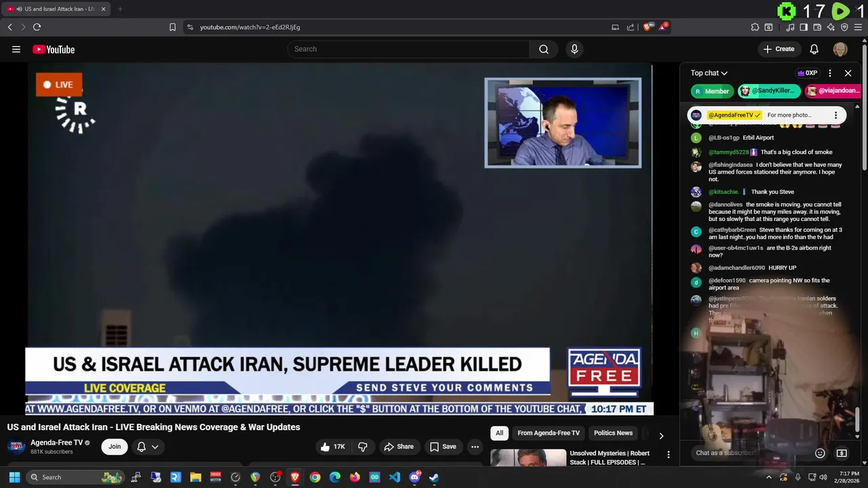
Task: Click the search magnifier button
Action: (544, 49)
